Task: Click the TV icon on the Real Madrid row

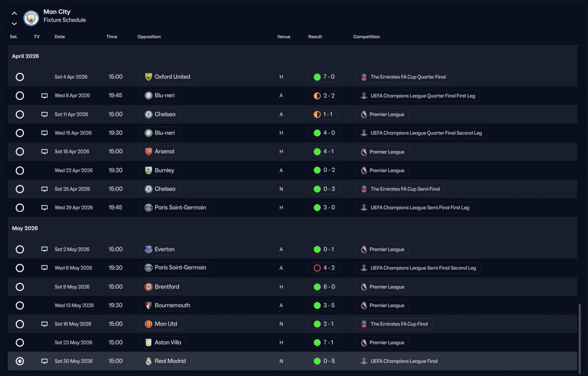Action: [45, 361]
